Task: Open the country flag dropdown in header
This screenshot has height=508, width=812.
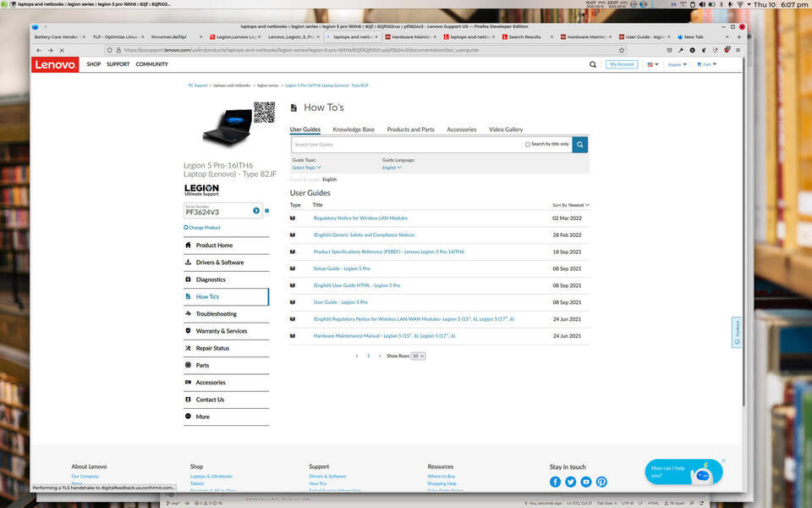Action: tap(652, 65)
